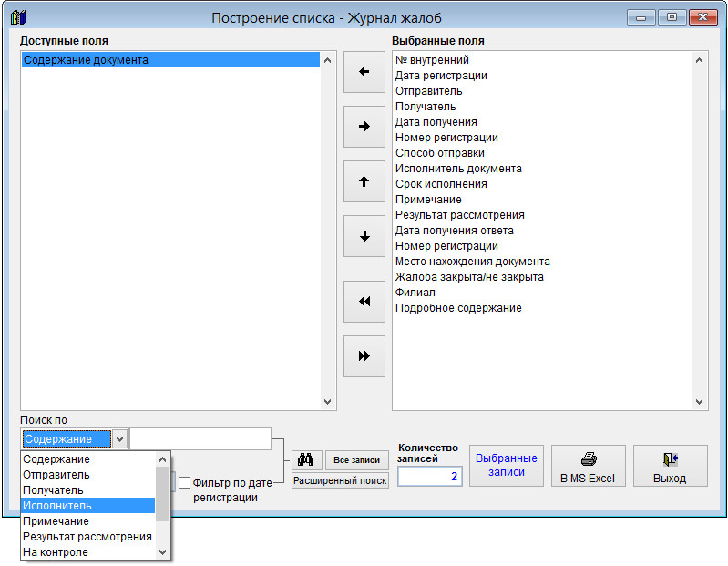Choose Получатель in the dropdown list
728x566 pixels.
[87, 489]
